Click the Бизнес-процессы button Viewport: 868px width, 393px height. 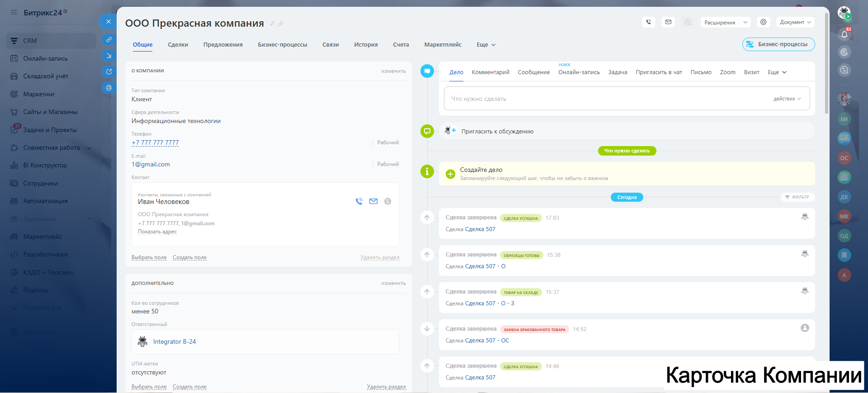click(x=778, y=44)
